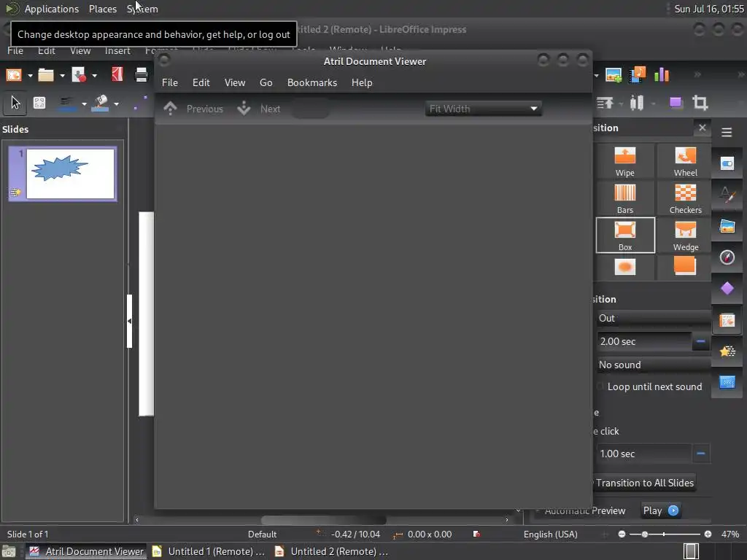
Task: Open the New document dropdown arrow in Impress
Action: 30,75
